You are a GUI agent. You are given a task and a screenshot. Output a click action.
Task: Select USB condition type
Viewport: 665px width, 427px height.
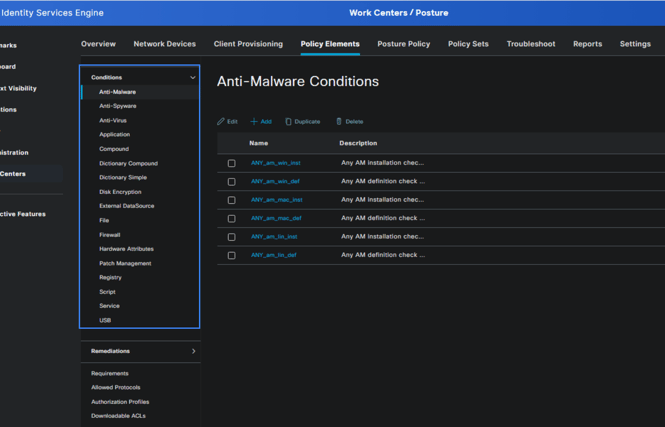[105, 320]
